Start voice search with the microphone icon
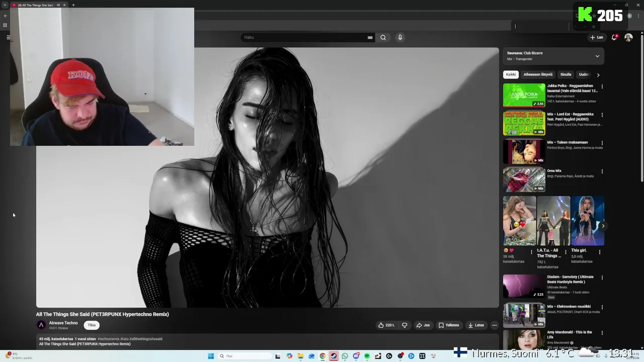The height and width of the screenshot is (362, 644). click(400, 37)
